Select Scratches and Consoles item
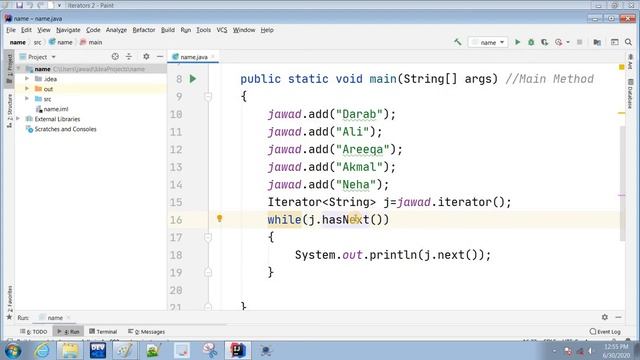The height and width of the screenshot is (360, 640). [x=61, y=129]
